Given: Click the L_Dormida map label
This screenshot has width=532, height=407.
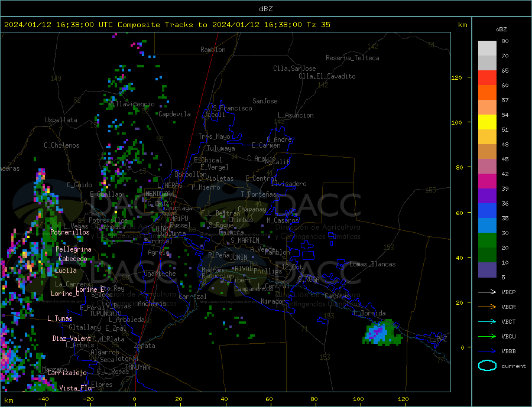Looking at the screenshot, I should pyautogui.click(x=369, y=313).
